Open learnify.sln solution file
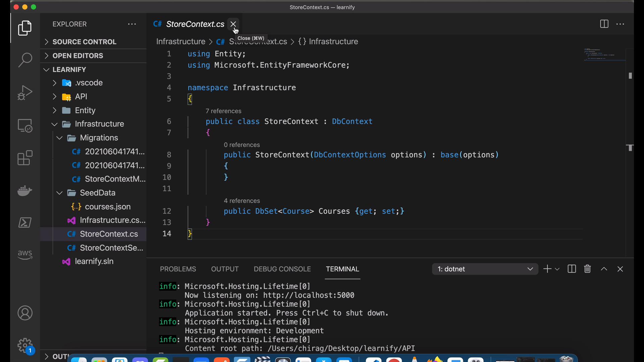This screenshot has width=644, height=362. 93,261
